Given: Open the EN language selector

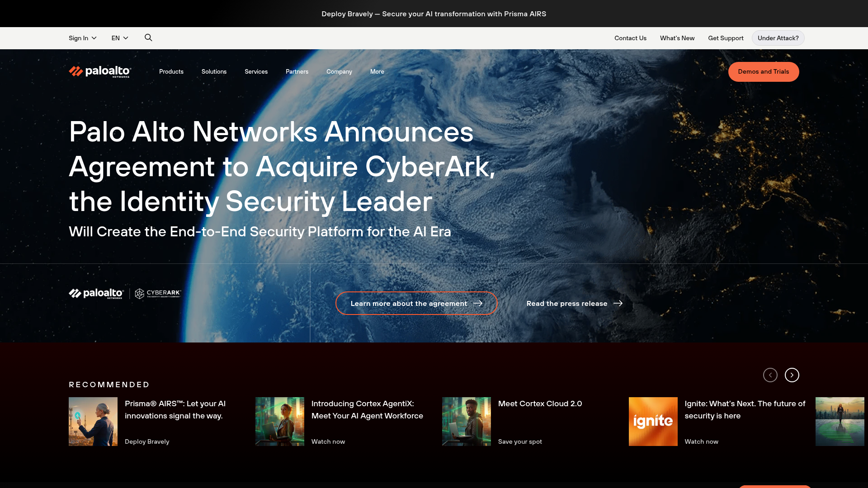Looking at the screenshot, I should [119, 38].
